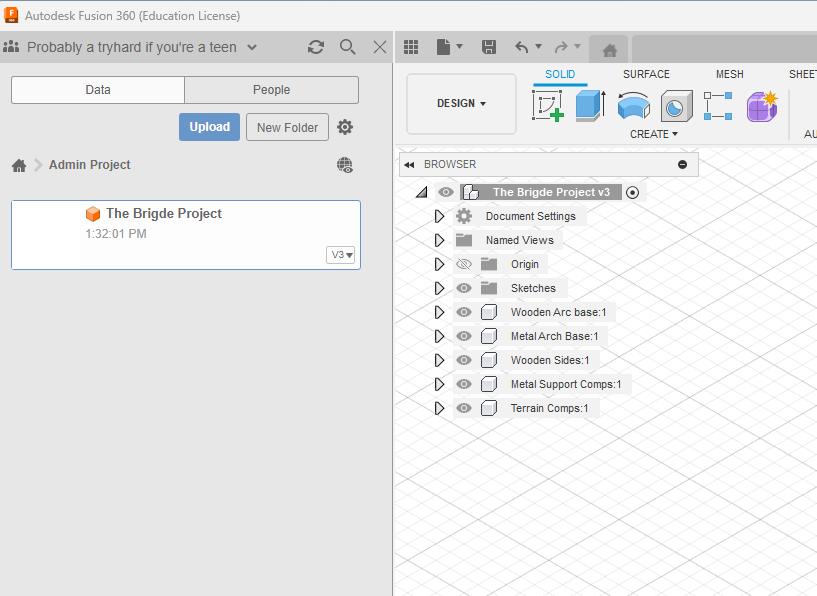Switch to the People tab
The width and height of the screenshot is (817, 596).
pos(271,90)
